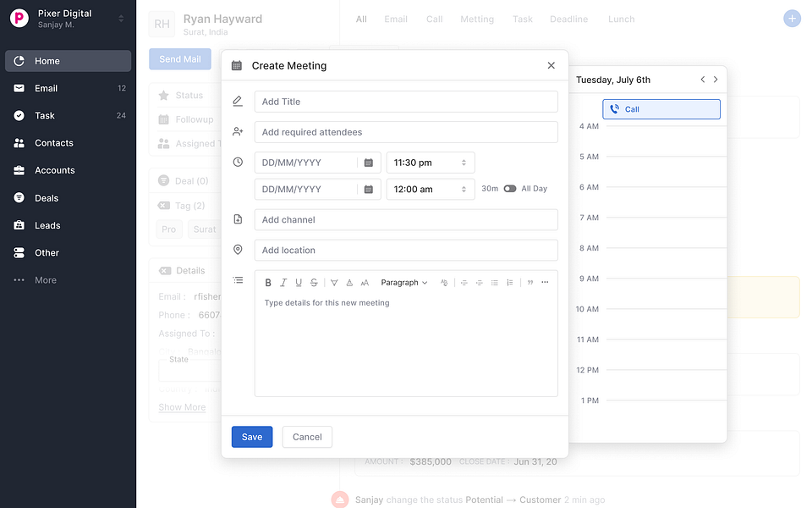Apply bold formatting in meeting details editor

click(268, 282)
